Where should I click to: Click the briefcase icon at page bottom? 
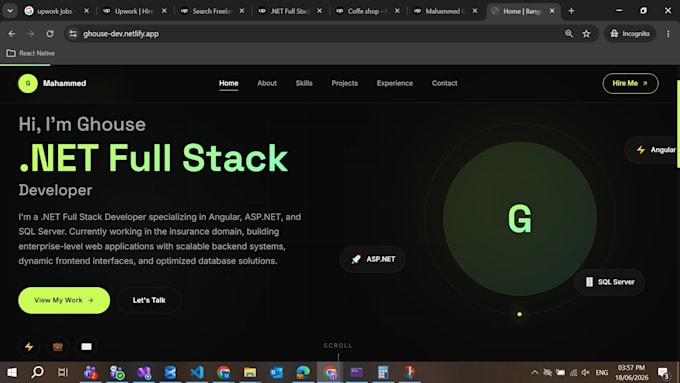pyautogui.click(x=58, y=347)
